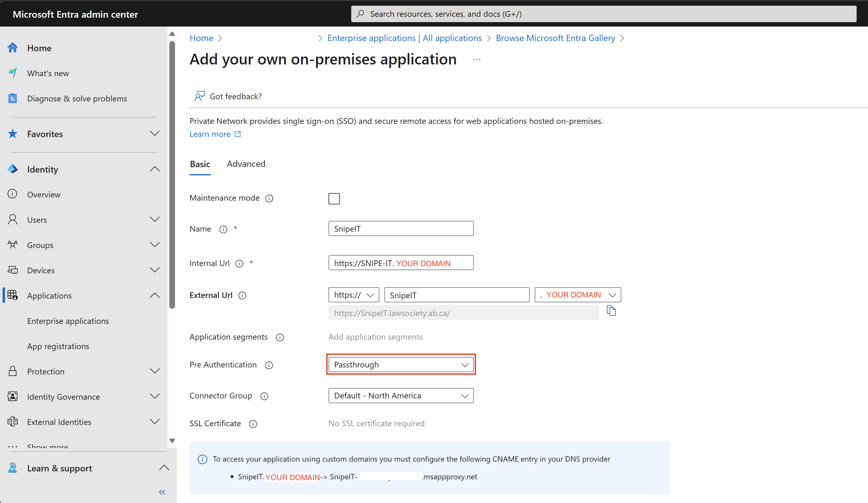868x503 pixels.
Task: Click the Name input field
Action: (x=401, y=228)
